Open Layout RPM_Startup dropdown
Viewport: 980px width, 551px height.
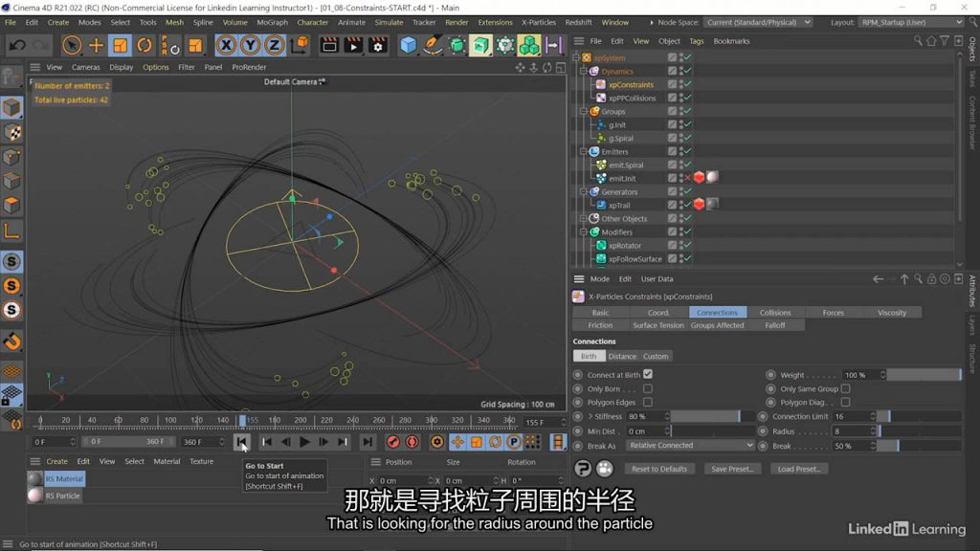[x=911, y=23]
